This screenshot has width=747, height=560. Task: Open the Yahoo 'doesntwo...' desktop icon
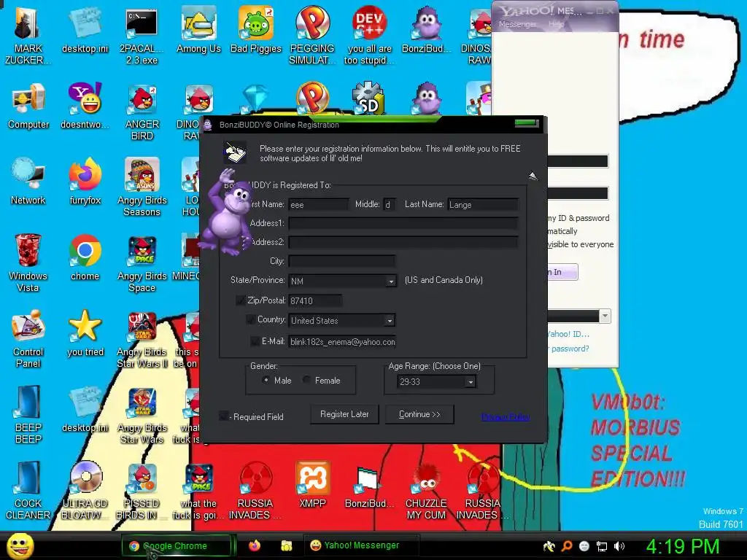click(x=85, y=106)
